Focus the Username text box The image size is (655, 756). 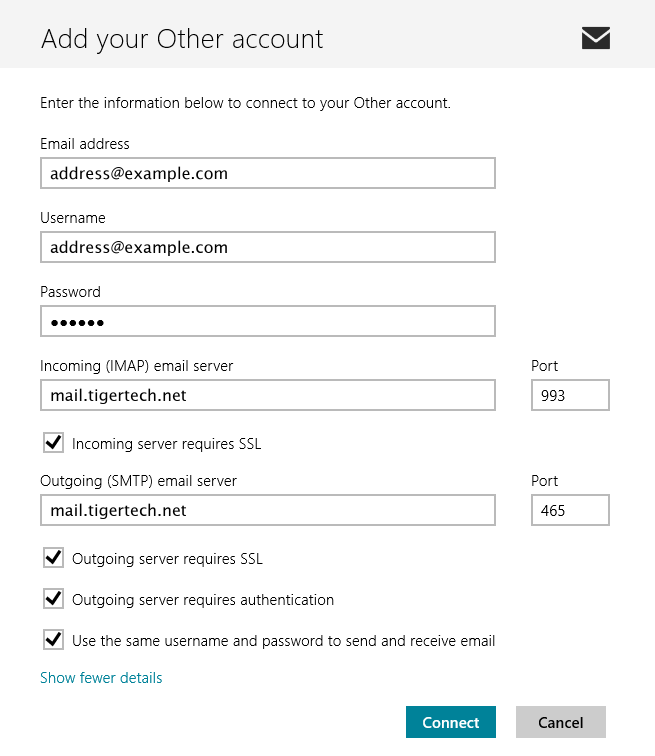267,247
